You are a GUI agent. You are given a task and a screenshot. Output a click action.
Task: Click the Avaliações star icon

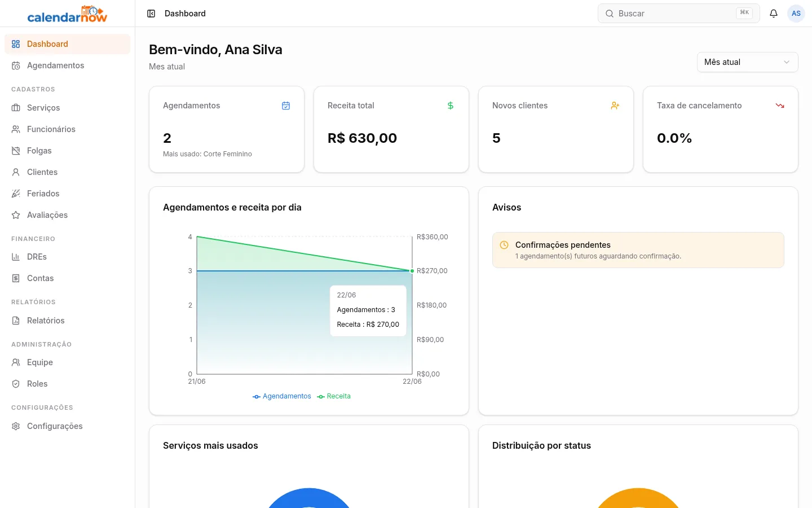(x=16, y=215)
